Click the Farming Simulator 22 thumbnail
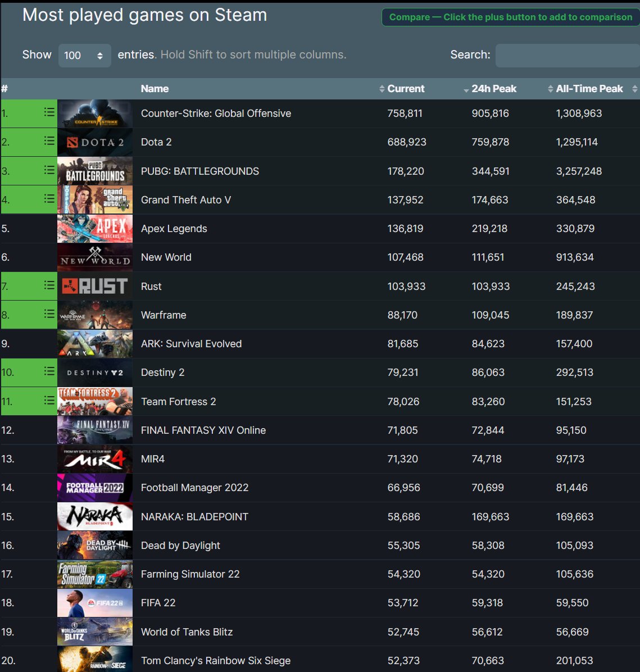This screenshot has height=672, width=640. [x=95, y=574]
